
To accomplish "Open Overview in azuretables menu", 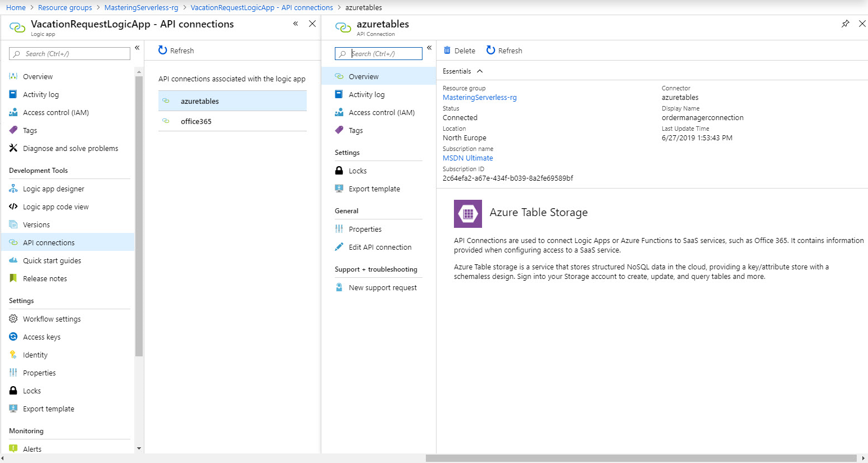I will point(379,76).
